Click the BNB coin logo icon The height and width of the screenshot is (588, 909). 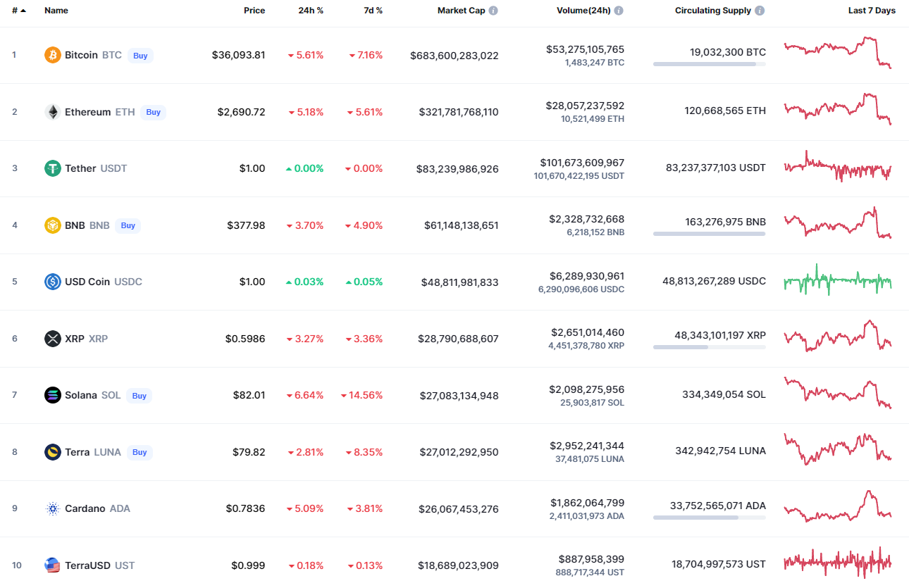click(x=53, y=225)
